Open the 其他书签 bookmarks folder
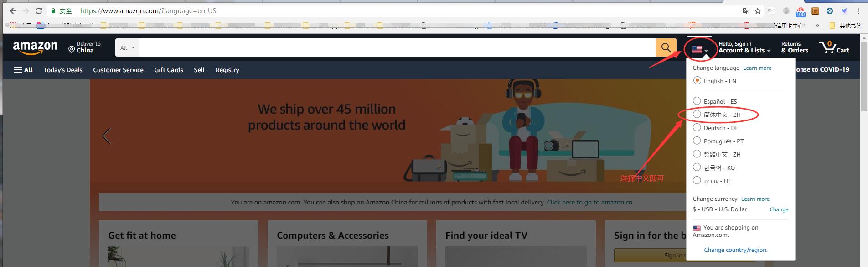Viewport: 868px width, 267px height. [x=845, y=26]
